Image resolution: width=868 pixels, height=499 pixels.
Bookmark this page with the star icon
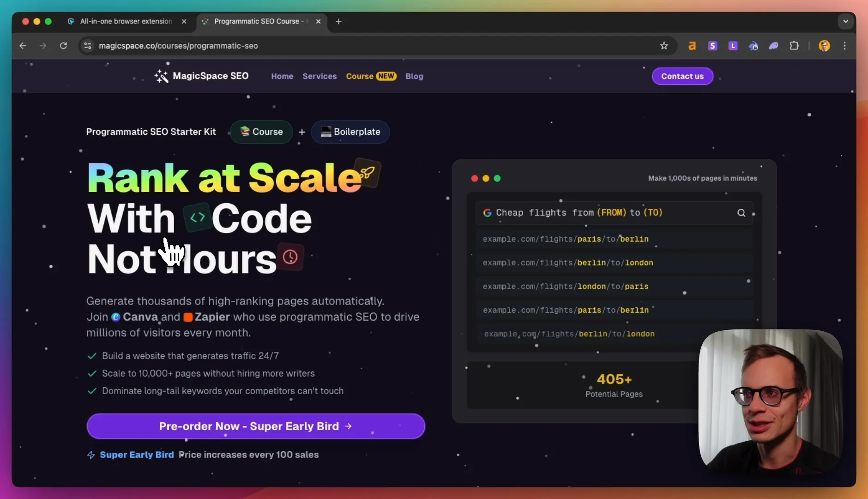pyautogui.click(x=664, y=46)
